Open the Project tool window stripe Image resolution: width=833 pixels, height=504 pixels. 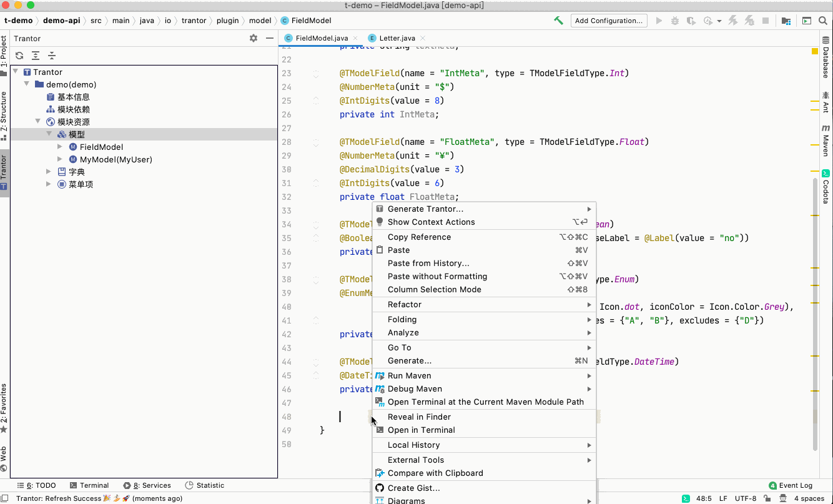4,55
